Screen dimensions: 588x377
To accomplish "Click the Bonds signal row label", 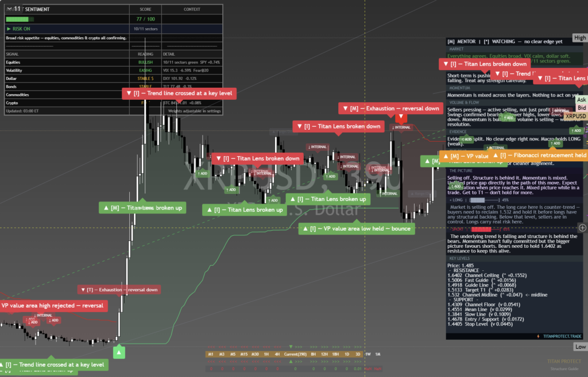I will 11,87.
